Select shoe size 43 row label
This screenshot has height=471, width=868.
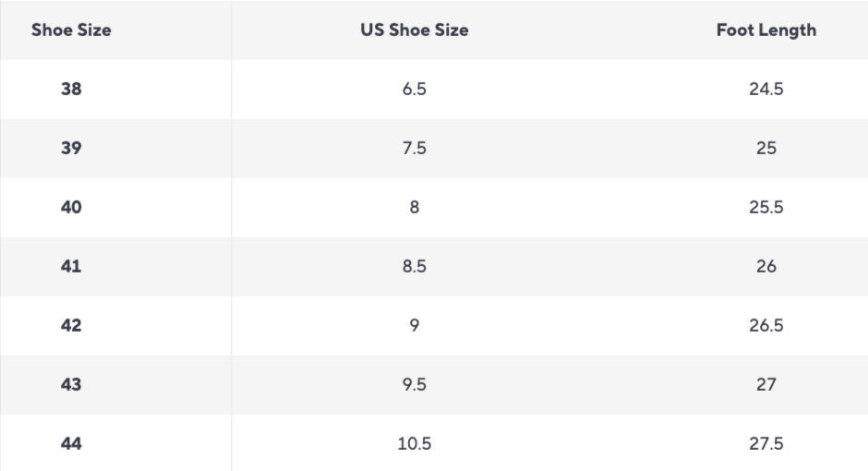click(71, 385)
